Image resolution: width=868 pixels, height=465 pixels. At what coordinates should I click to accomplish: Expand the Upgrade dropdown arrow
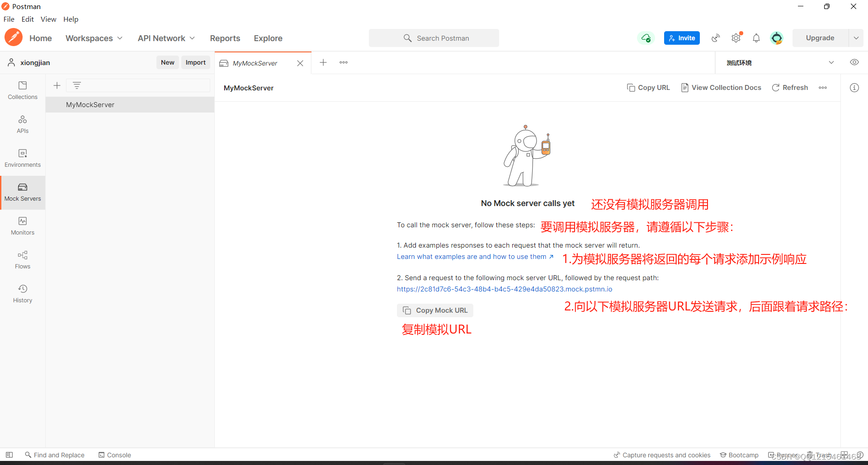tap(856, 38)
